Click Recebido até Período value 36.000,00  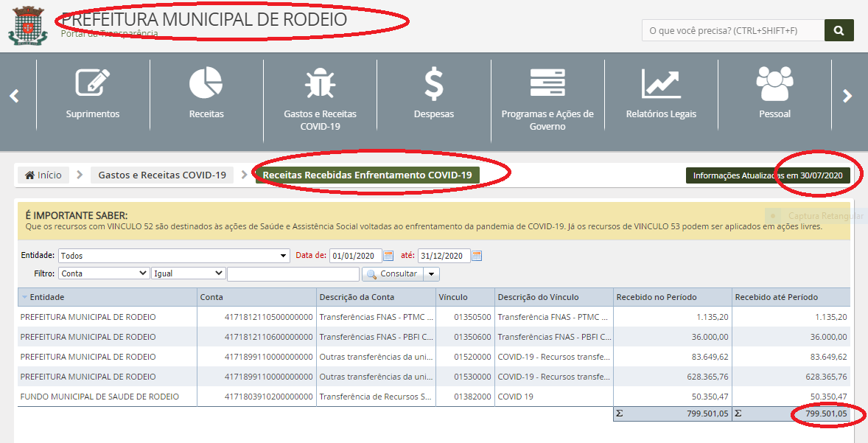point(829,338)
